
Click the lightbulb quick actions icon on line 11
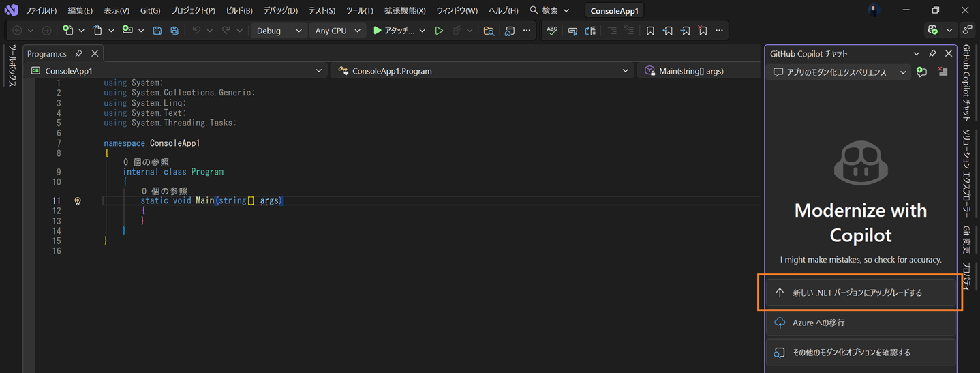[78, 201]
